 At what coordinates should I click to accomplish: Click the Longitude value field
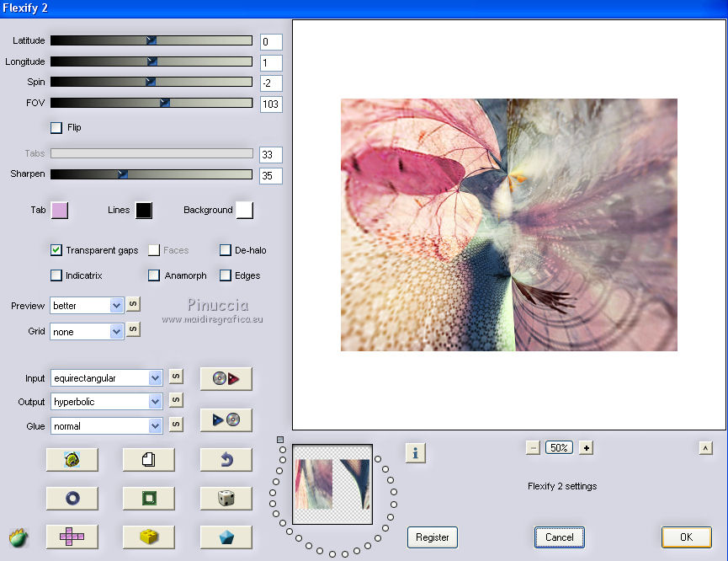(271, 62)
